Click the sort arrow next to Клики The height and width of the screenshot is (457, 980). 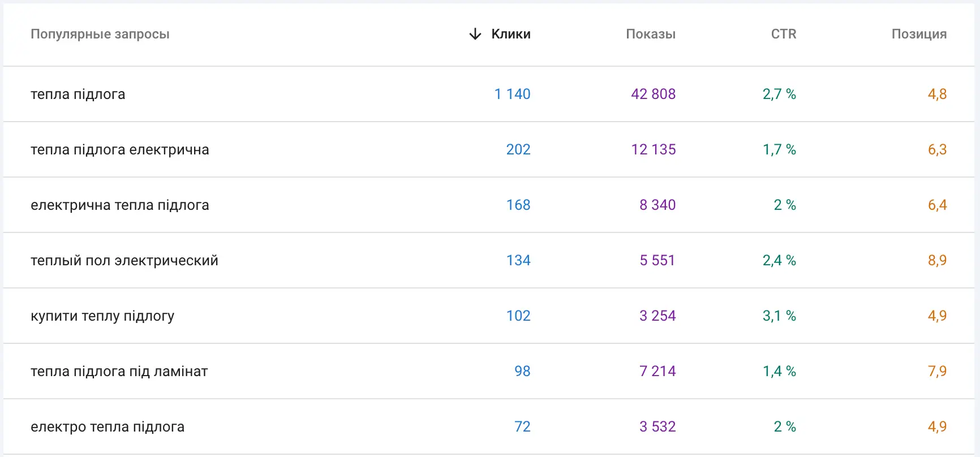474,34
